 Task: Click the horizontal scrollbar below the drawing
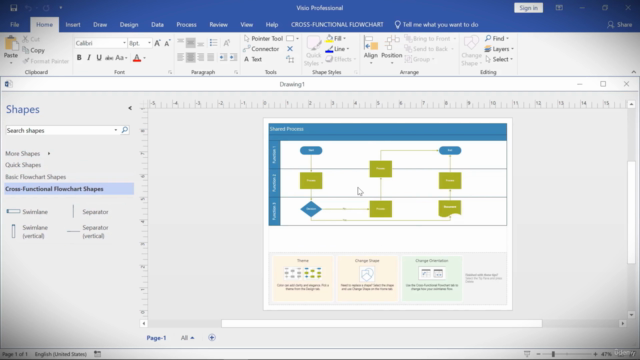pos(382,323)
